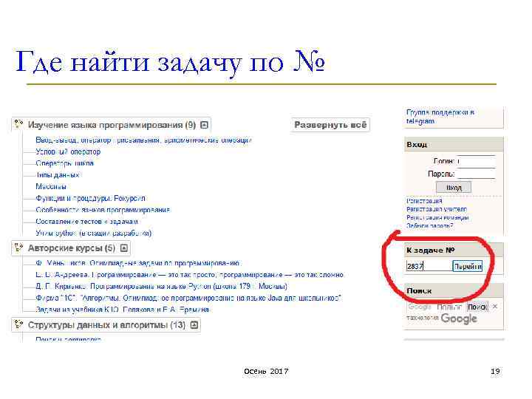The height and width of the screenshot is (399, 532).
Task: Open the Массивы topic
Action: click(x=51, y=187)
